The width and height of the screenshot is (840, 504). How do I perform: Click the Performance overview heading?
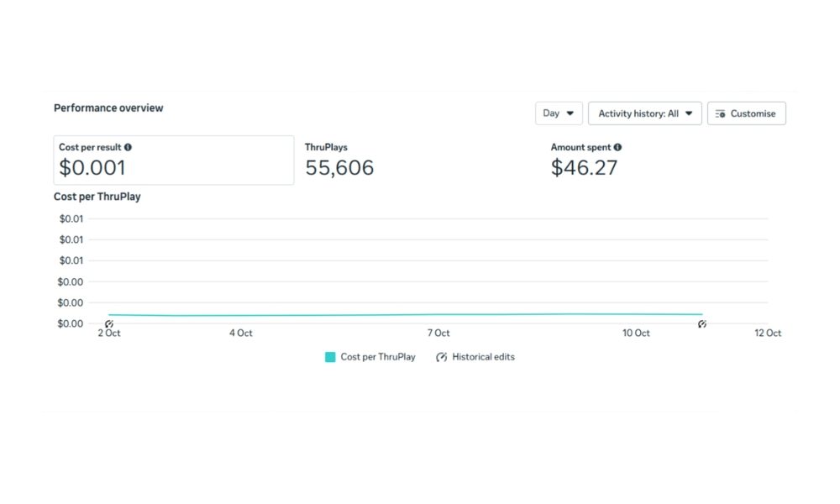(108, 108)
